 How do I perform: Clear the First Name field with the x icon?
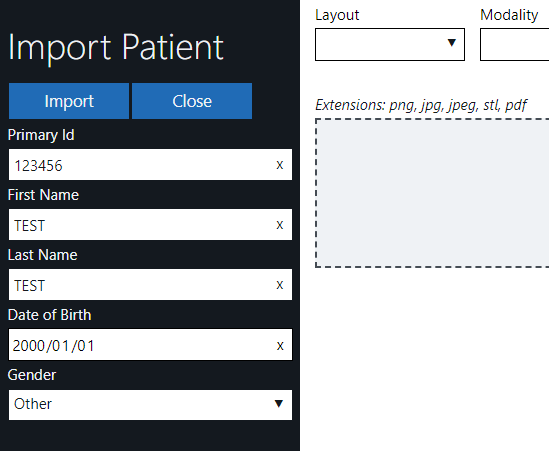(x=279, y=225)
